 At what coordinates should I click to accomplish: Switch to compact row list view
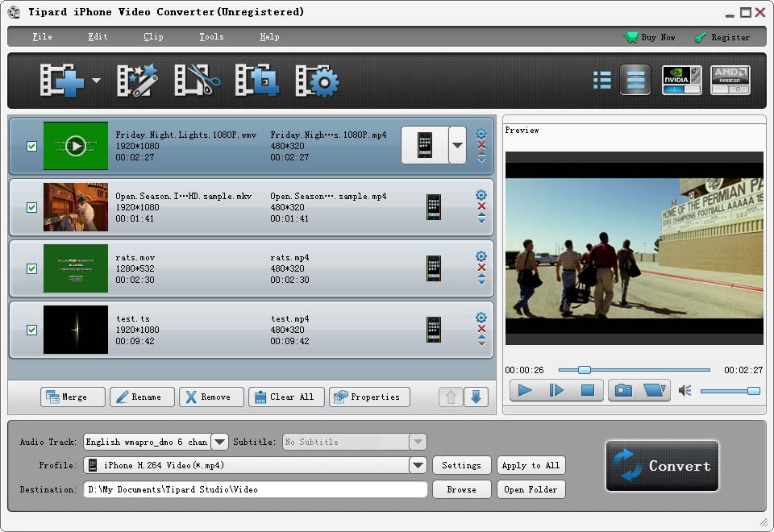click(635, 80)
